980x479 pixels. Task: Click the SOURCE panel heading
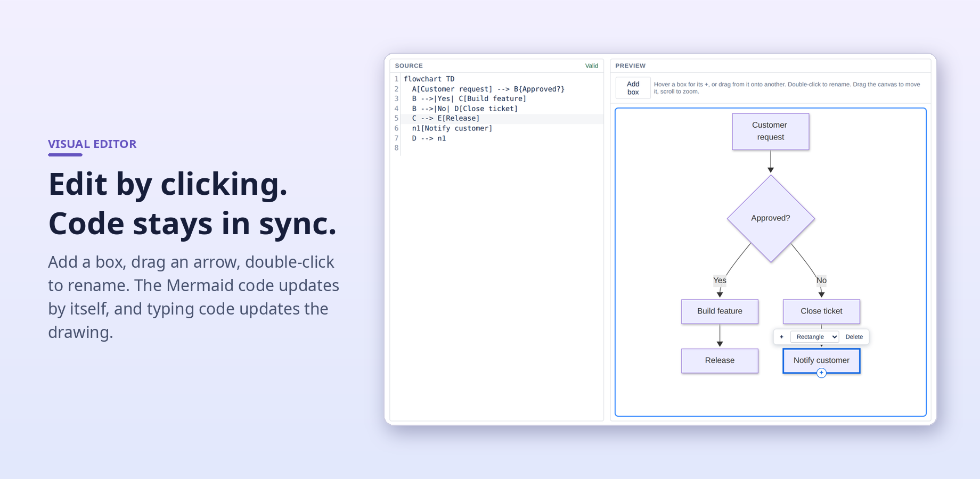click(409, 66)
